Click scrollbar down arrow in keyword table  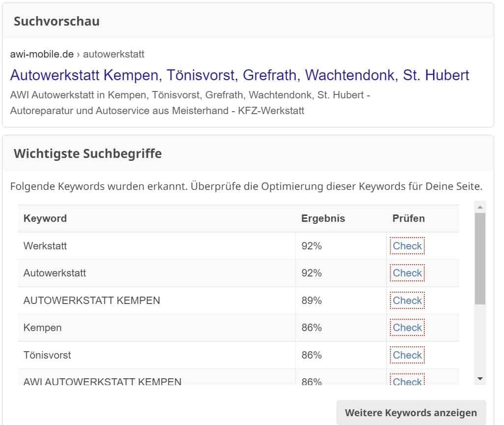tap(480, 379)
